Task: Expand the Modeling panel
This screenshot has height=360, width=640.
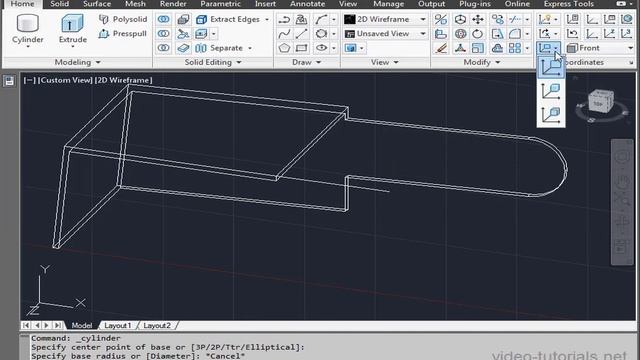Action: pos(77,62)
